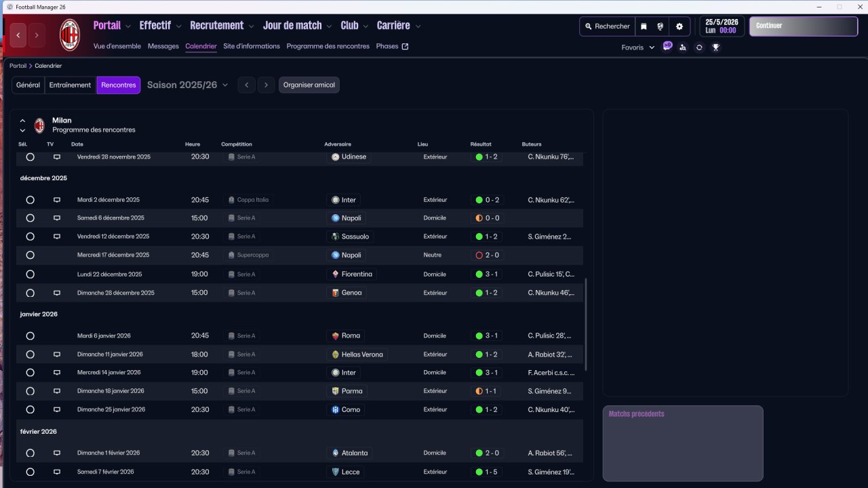The image size is (868, 488).
Task: Open the Favoris dropdown
Action: 638,47
